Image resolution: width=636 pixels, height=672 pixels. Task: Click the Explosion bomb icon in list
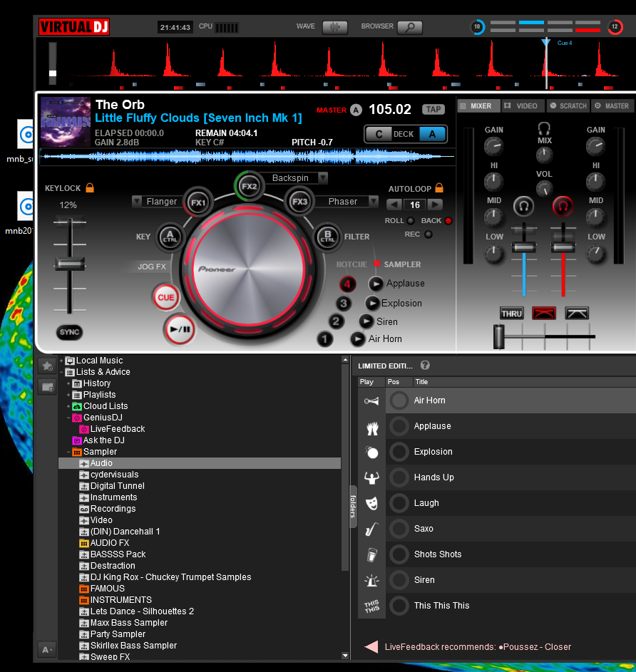tap(371, 452)
